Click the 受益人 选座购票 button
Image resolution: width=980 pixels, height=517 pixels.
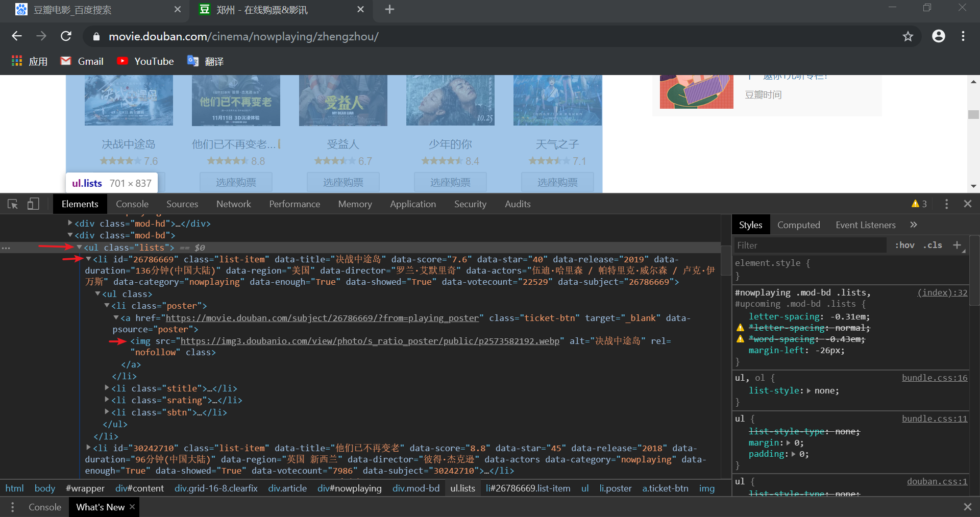tap(343, 183)
